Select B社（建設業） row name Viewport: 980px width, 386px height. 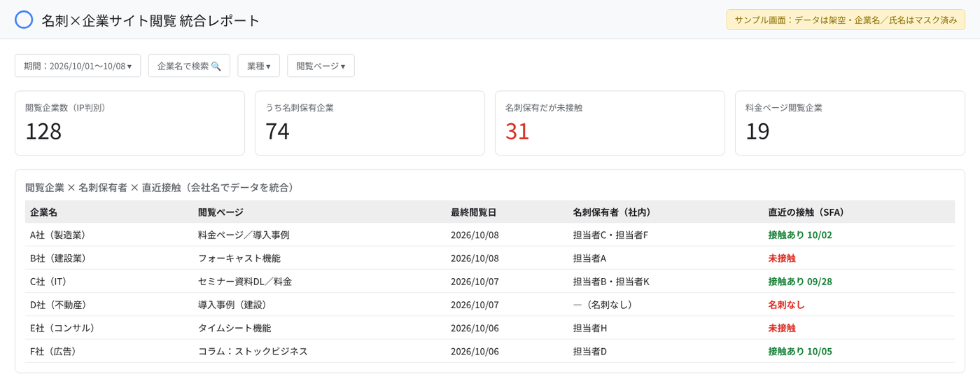point(58,258)
